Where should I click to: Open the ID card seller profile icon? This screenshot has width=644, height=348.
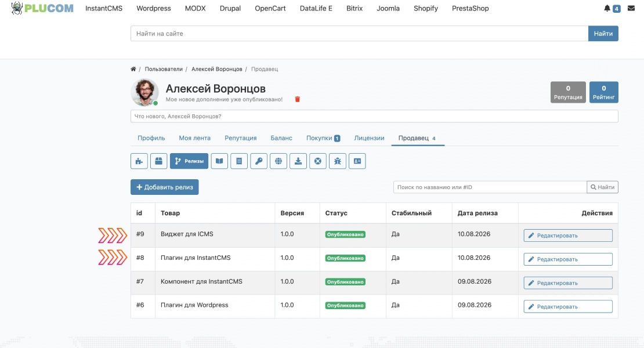tap(357, 161)
